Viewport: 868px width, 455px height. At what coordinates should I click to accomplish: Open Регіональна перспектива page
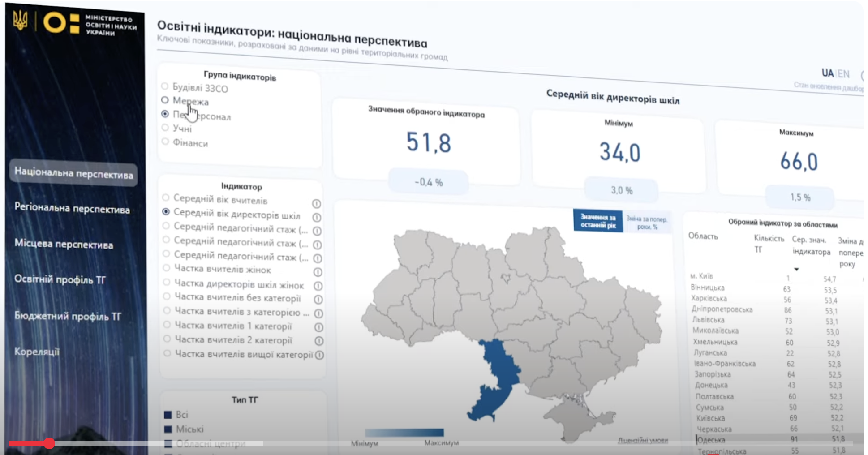click(72, 209)
